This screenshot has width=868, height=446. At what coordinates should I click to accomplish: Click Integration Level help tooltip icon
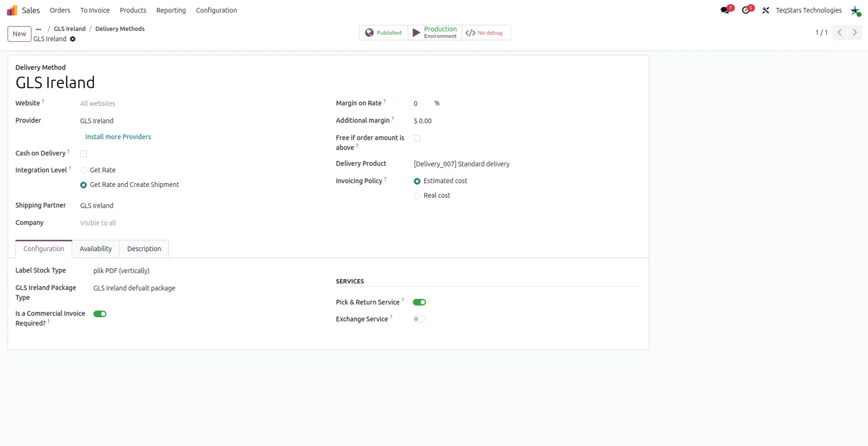(69, 168)
